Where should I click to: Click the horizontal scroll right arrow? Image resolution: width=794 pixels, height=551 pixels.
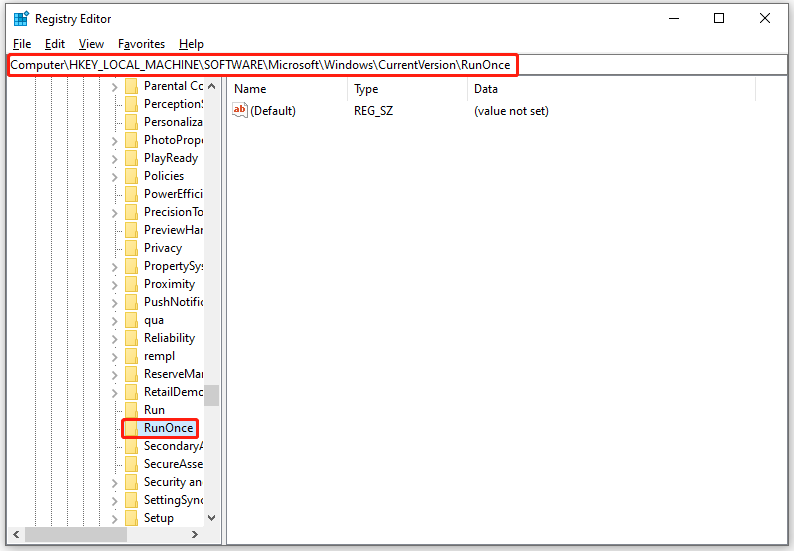(x=195, y=534)
